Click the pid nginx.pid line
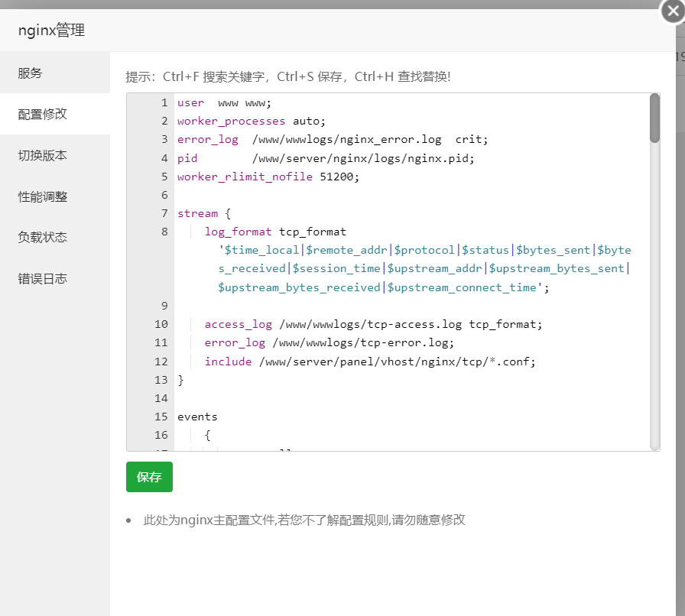The height and width of the screenshot is (616, 685). tap(326, 158)
